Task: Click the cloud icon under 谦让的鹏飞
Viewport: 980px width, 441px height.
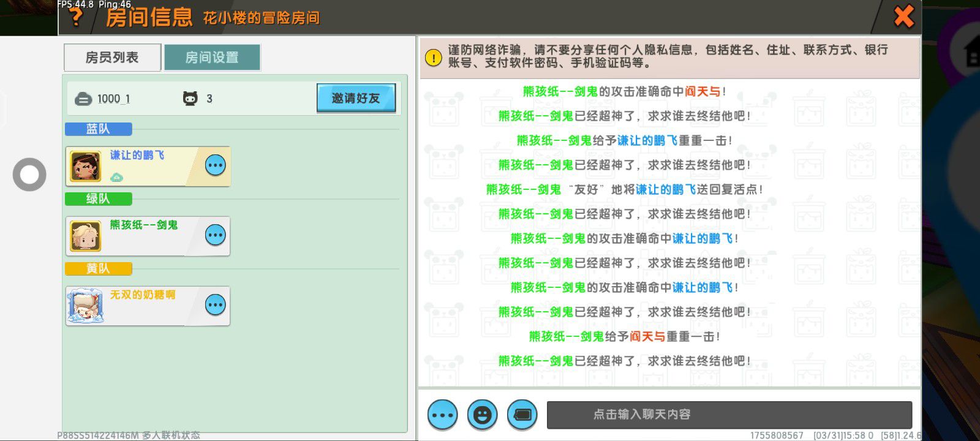Action: (x=116, y=177)
